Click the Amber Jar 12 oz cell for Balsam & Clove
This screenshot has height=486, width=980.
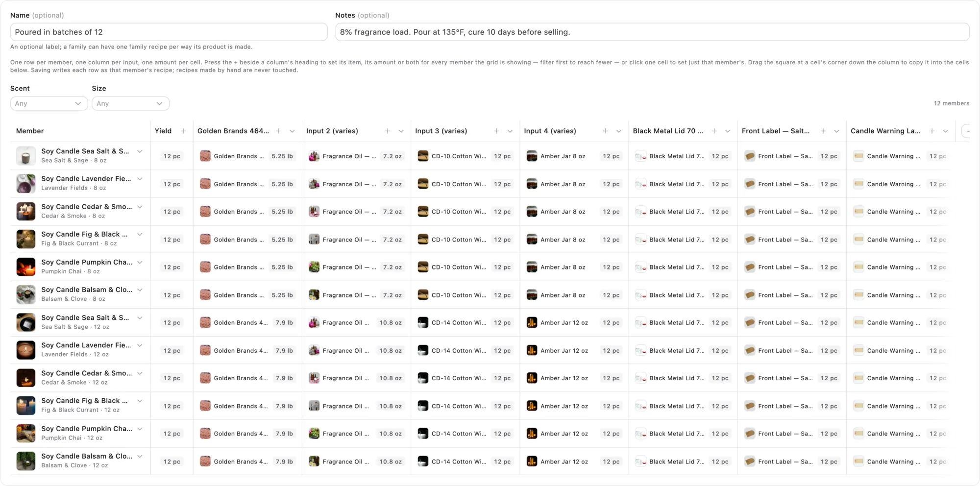point(574,462)
